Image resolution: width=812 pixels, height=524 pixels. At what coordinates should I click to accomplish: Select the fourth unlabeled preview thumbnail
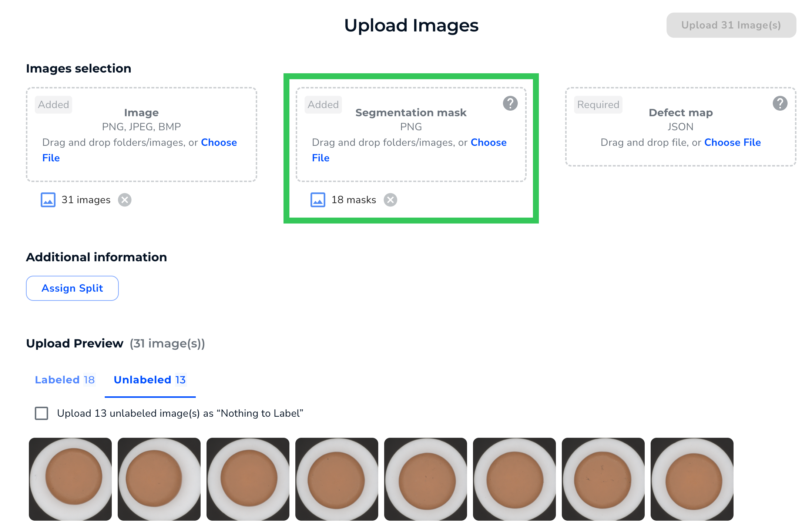pyautogui.click(x=337, y=479)
